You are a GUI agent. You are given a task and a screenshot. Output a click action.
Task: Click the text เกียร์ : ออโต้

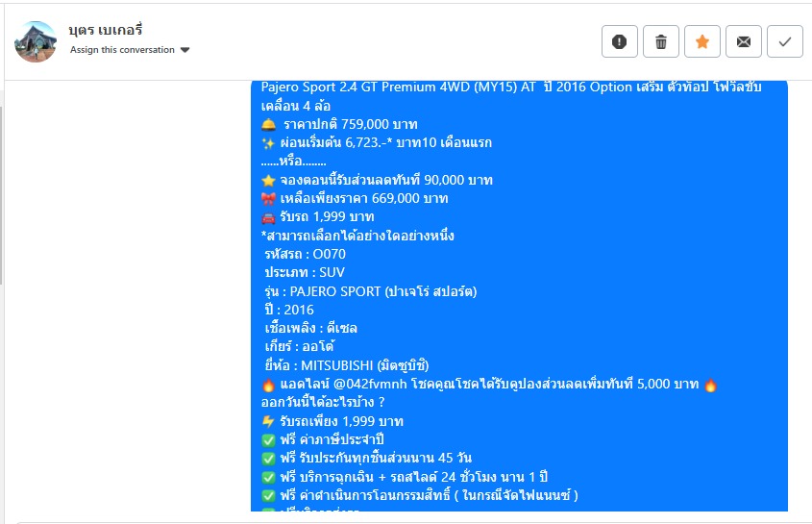point(299,347)
